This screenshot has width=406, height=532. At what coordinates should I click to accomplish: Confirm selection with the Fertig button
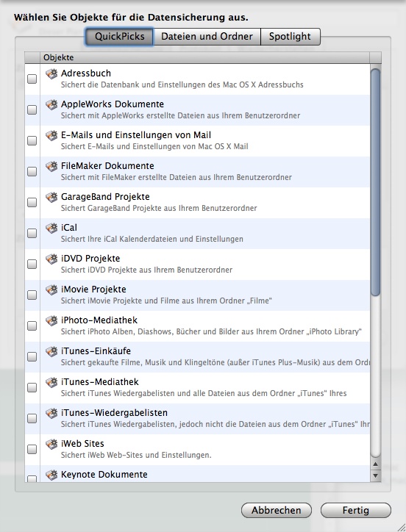pos(356,510)
